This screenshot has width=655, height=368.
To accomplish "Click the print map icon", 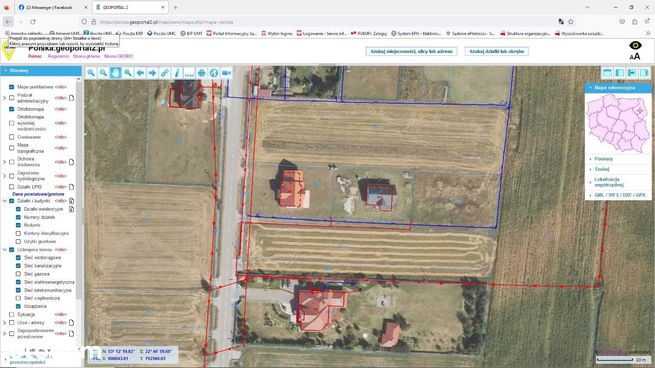I will click(201, 73).
